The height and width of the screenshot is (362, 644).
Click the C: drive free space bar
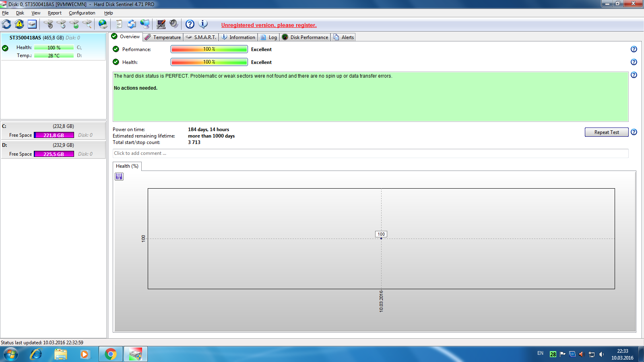pyautogui.click(x=54, y=135)
